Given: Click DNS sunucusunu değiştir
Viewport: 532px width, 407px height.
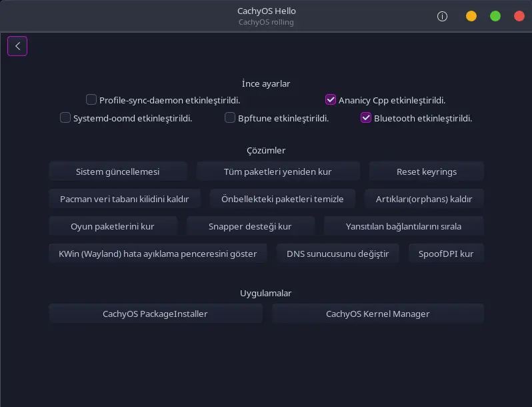Looking at the screenshot, I should (x=337, y=254).
